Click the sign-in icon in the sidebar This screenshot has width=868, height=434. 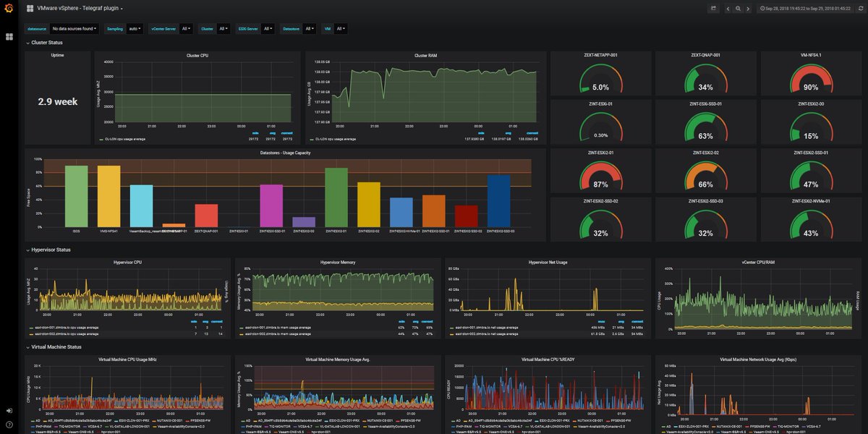(9, 410)
